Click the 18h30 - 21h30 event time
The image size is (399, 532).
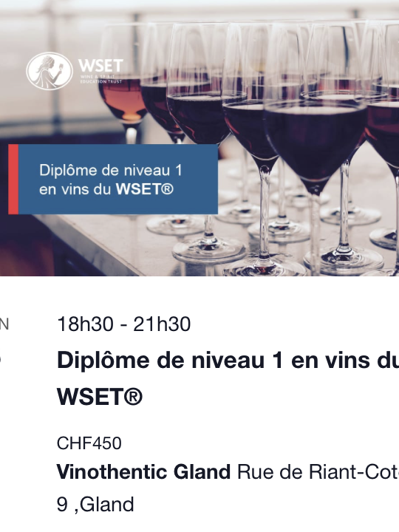[124, 324]
